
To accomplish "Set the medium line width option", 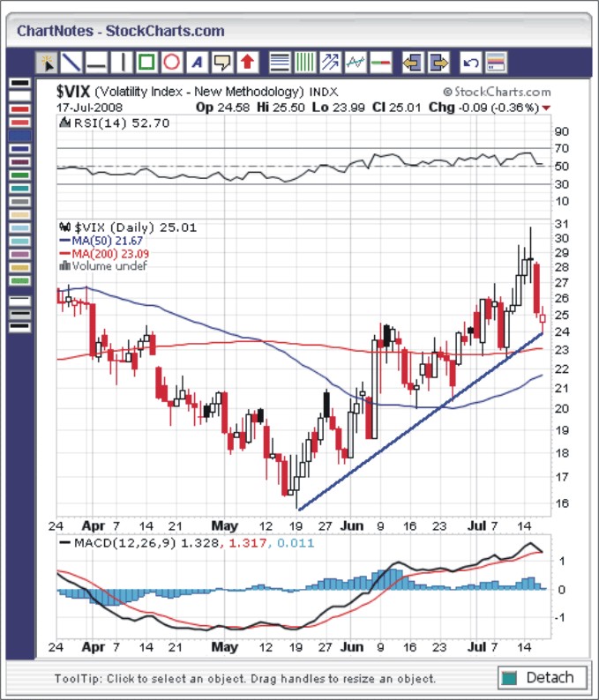I will (19, 314).
